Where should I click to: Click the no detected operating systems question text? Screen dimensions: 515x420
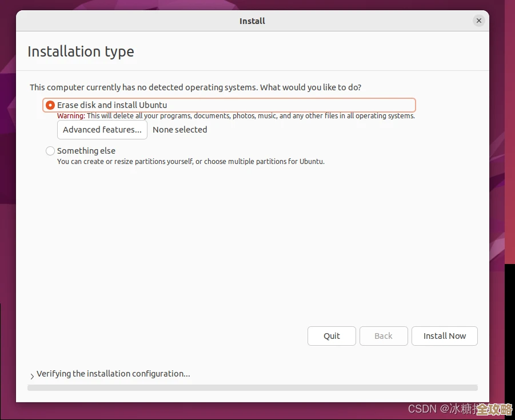click(195, 87)
